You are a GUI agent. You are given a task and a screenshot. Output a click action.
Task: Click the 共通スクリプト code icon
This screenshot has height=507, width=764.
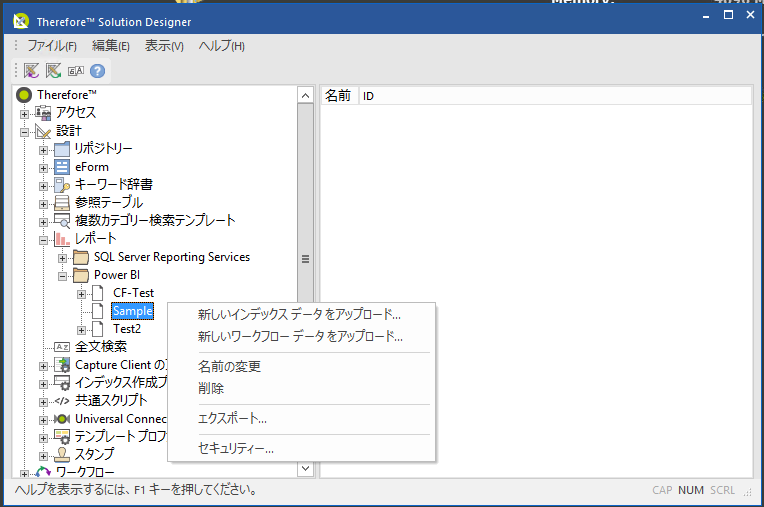[x=62, y=401]
